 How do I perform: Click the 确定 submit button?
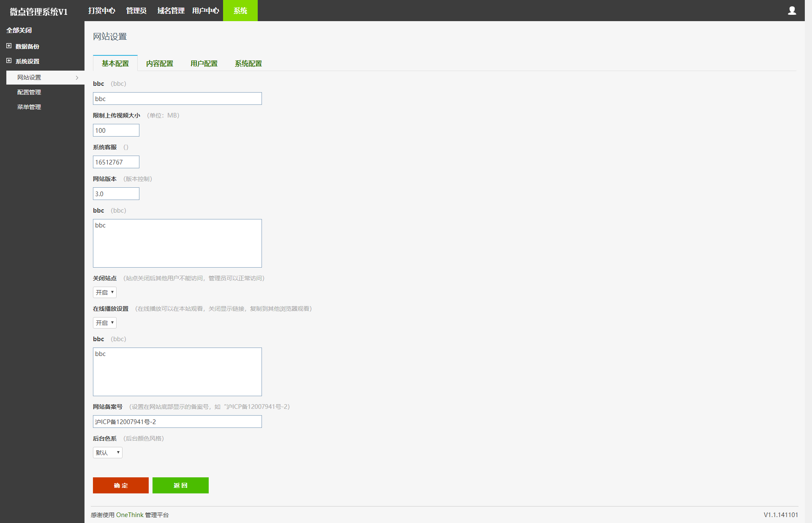point(121,485)
